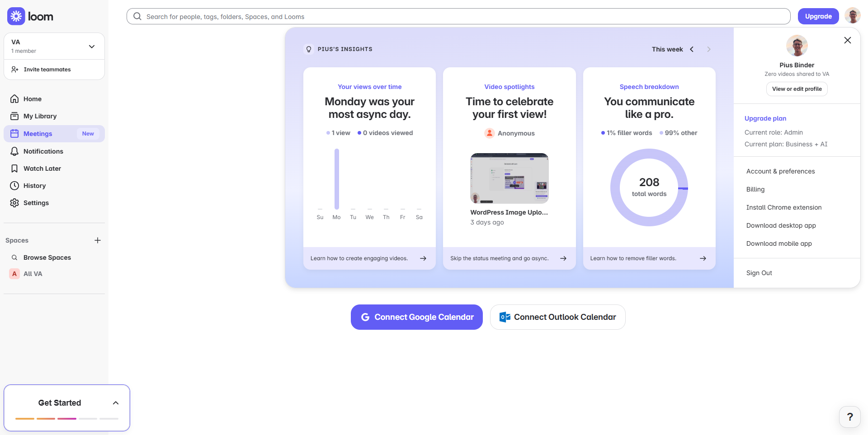Image resolution: width=868 pixels, height=435 pixels.
Task: Open Meetings in sidebar
Action: click(54, 134)
